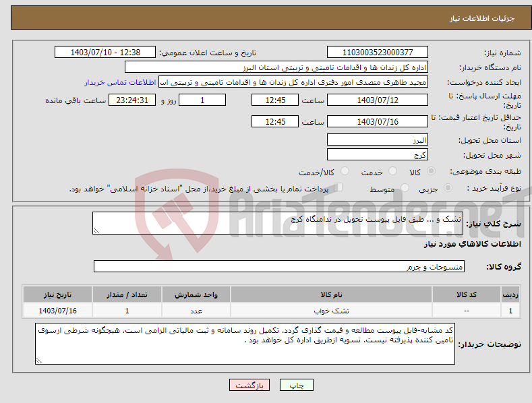The image size is (532, 403).
Task: Click the resize handle of buyer notes textarea
Action: 39,361
